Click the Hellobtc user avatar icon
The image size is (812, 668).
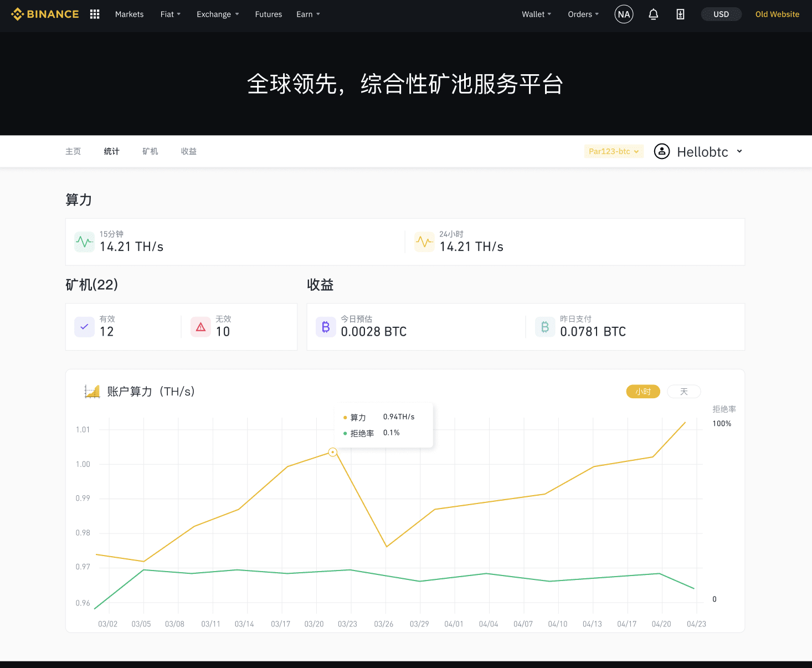(662, 151)
